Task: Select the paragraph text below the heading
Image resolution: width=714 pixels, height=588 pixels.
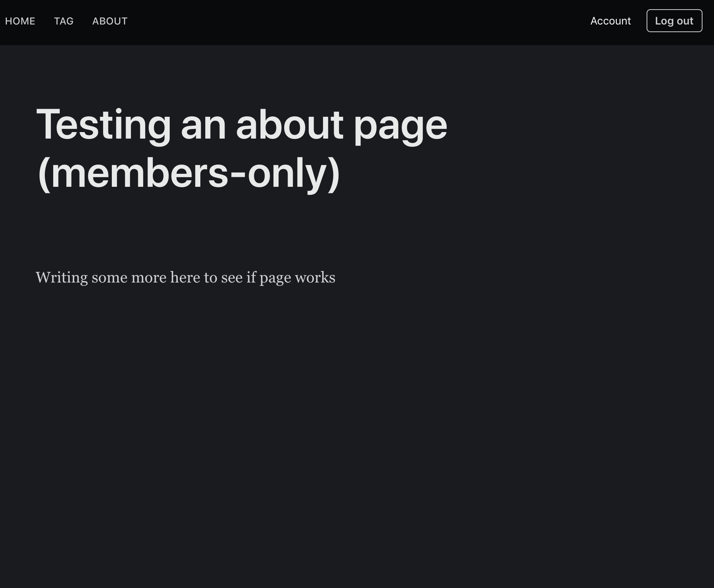Action: pyautogui.click(x=185, y=277)
